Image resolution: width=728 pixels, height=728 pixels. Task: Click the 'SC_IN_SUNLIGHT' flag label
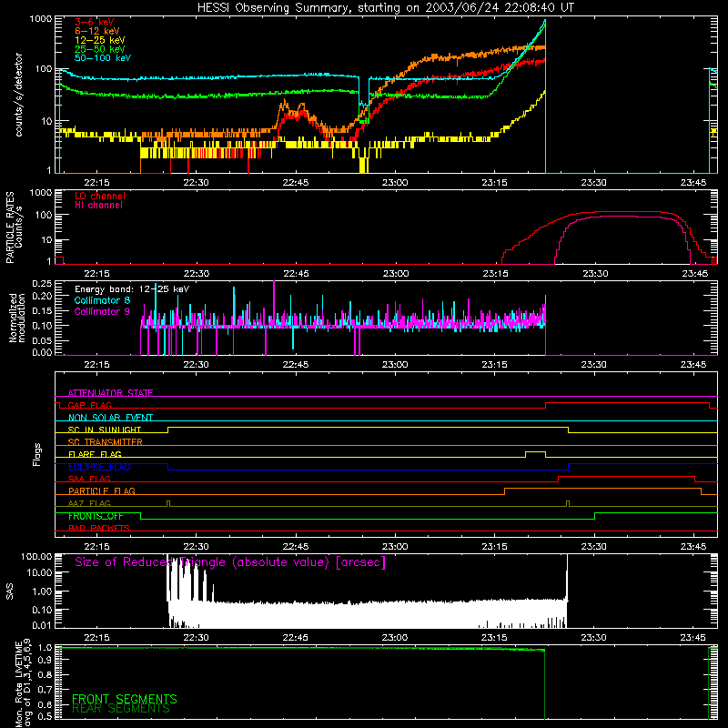pos(105,430)
